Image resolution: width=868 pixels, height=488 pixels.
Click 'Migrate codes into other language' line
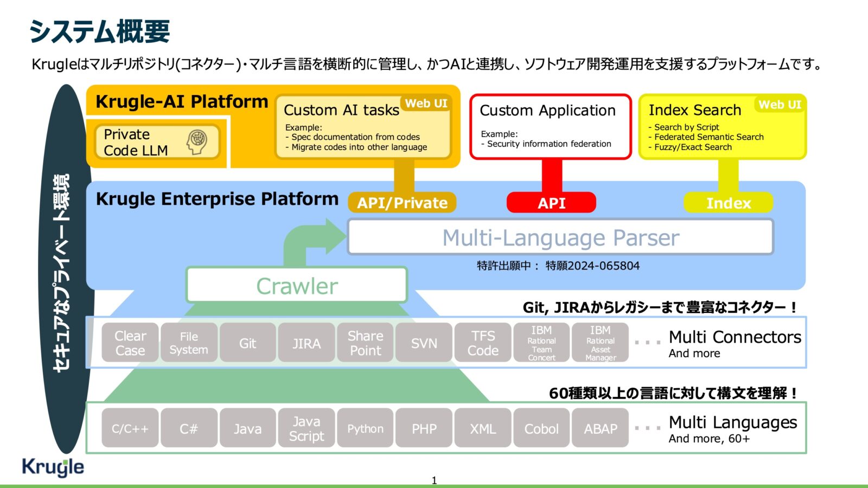359,147
